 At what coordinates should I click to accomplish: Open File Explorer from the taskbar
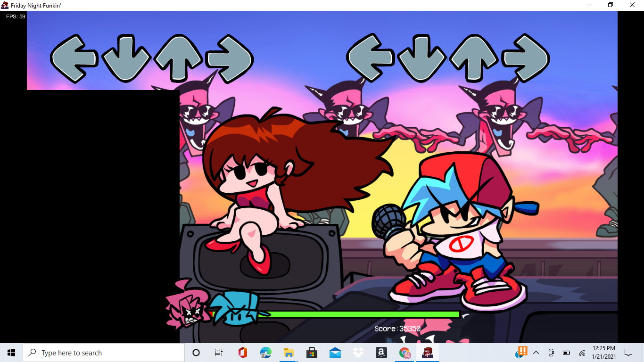tap(289, 353)
